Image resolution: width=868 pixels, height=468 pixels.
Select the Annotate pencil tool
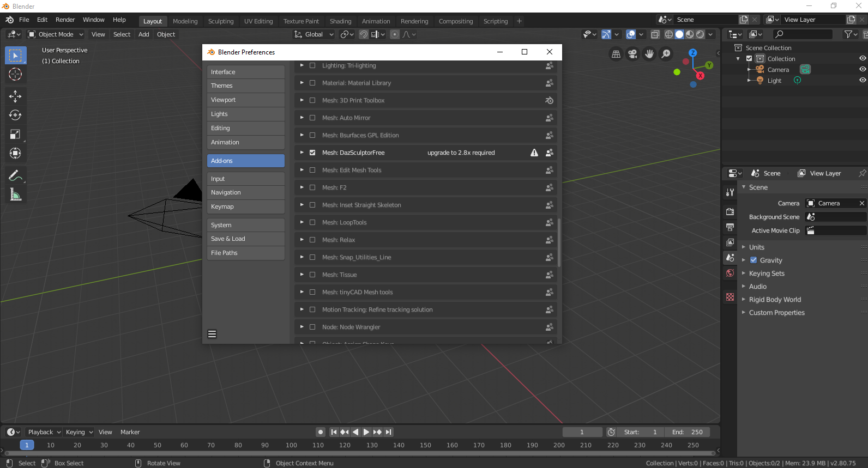(x=15, y=175)
